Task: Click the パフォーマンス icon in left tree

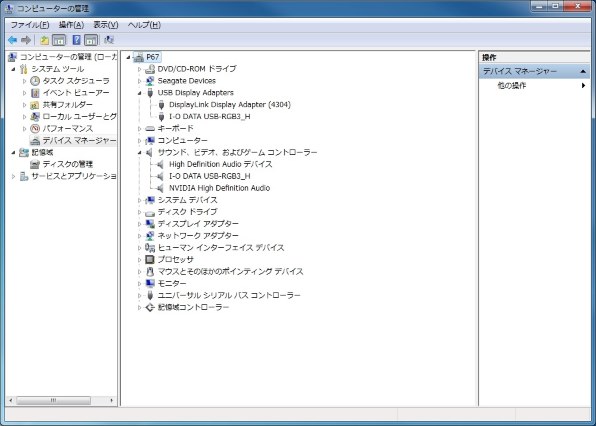Action: pos(35,128)
